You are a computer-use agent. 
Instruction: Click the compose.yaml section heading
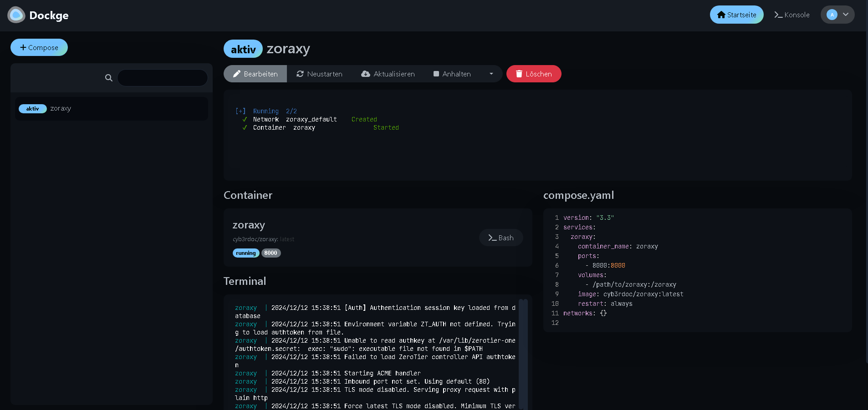coord(578,195)
